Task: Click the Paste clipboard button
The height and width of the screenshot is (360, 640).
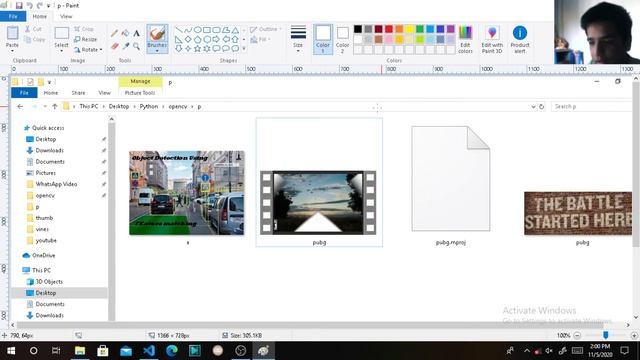Action: 12,33
